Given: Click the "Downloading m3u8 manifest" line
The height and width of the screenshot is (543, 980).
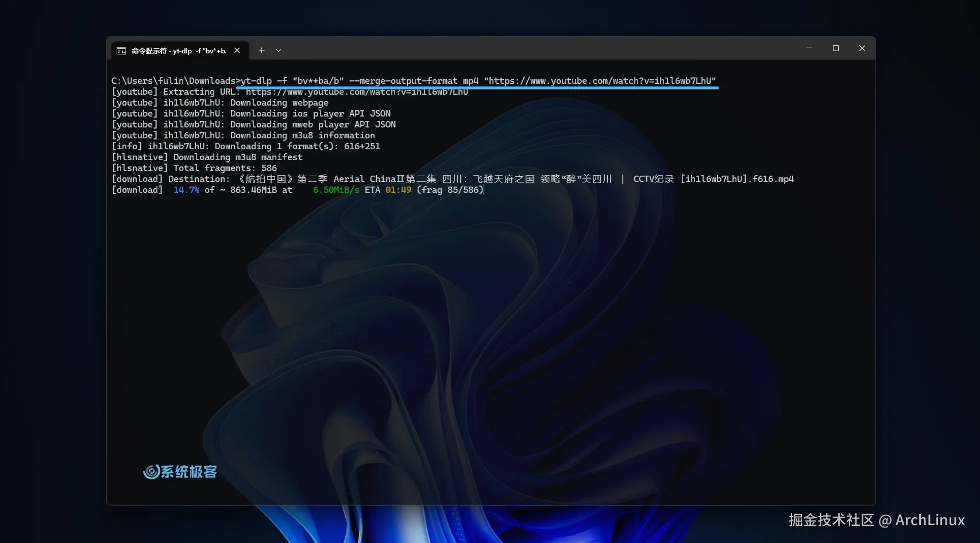Looking at the screenshot, I should (x=207, y=157).
